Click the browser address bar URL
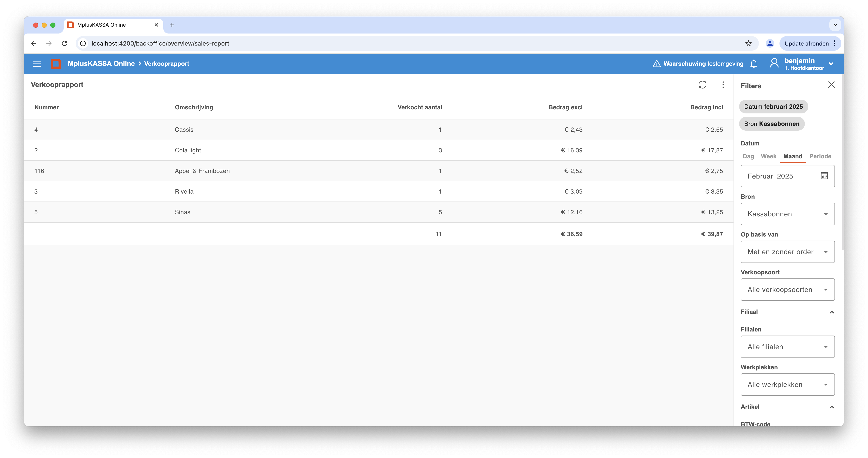The height and width of the screenshot is (458, 868). (x=160, y=43)
